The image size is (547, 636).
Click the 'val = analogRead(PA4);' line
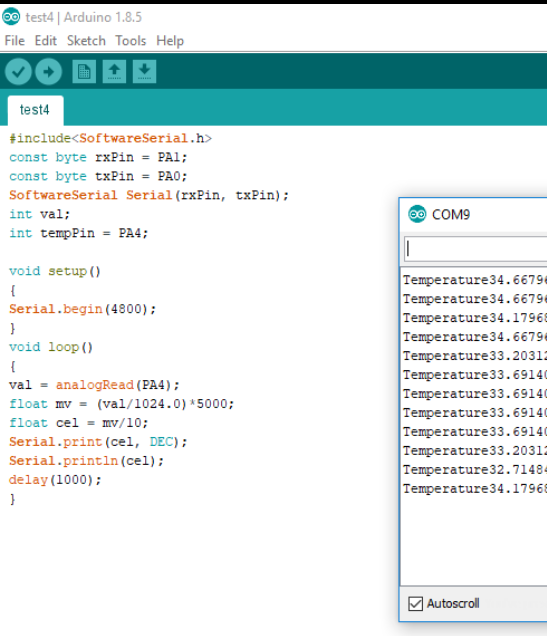point(94,385)
